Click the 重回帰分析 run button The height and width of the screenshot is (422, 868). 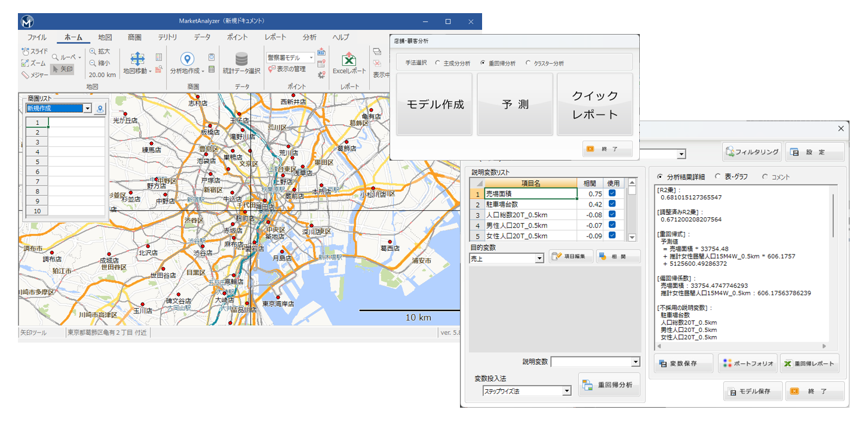point(609,385)
